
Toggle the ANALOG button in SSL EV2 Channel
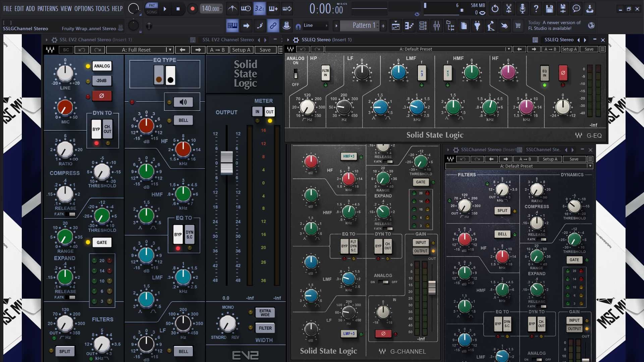click(x=102, y=66)
